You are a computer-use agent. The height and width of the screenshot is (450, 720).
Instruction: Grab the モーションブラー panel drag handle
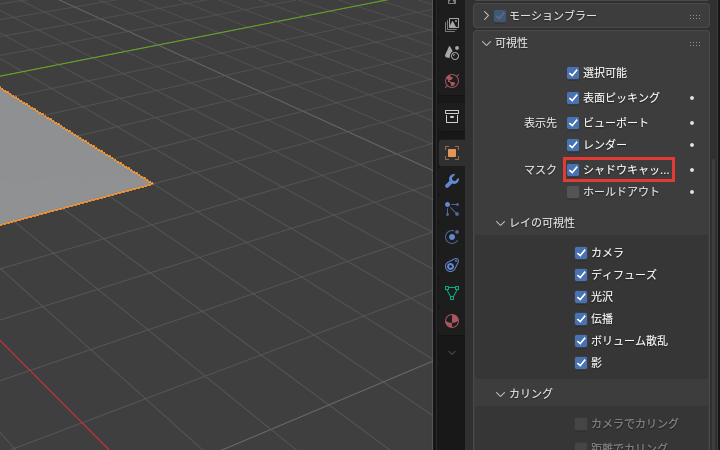[695, 17]
